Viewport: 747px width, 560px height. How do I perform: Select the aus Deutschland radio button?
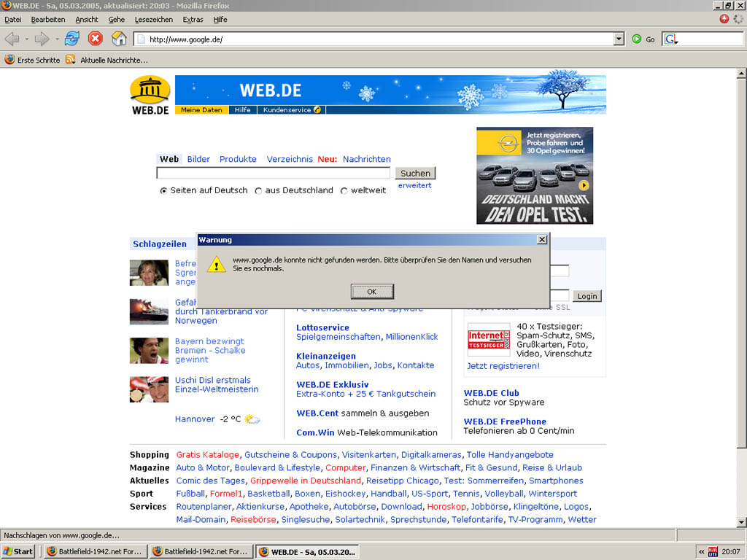pos(258,191)
